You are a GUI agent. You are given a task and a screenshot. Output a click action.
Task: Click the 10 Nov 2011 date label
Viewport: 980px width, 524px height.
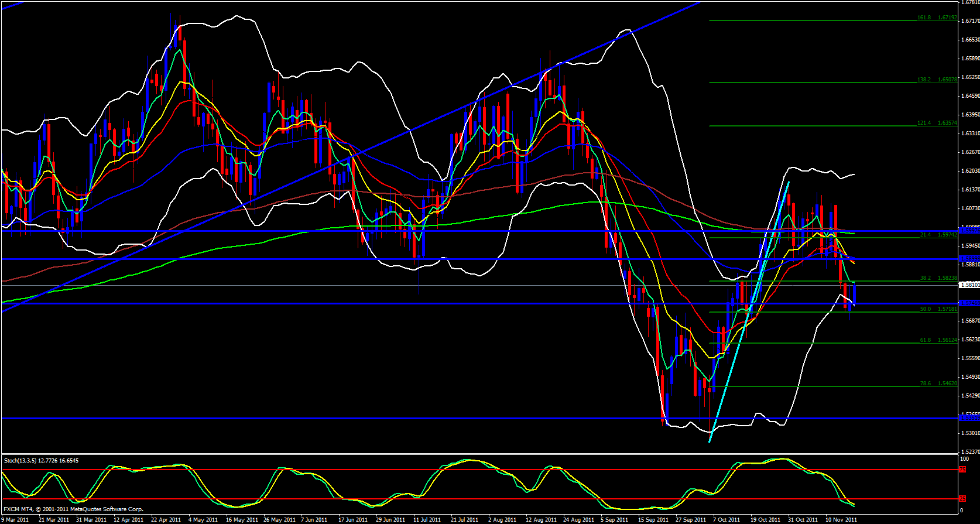point(841,519)
